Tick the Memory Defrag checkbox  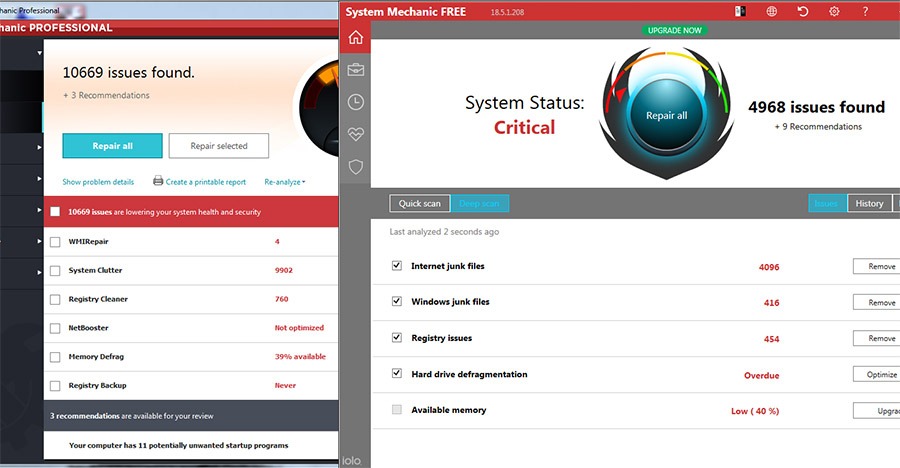click(55, 357)
